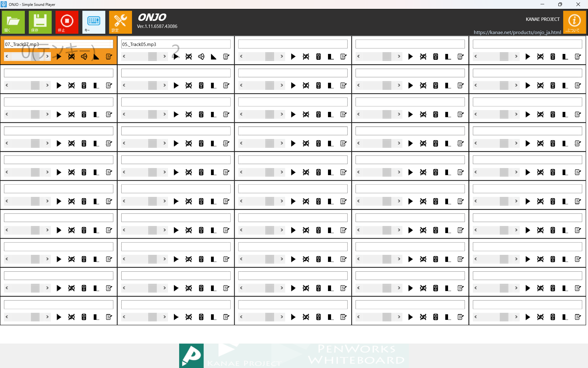Play 07._Track07.mp3 in orange slot
588x368 pixels.
pos(59,56)
